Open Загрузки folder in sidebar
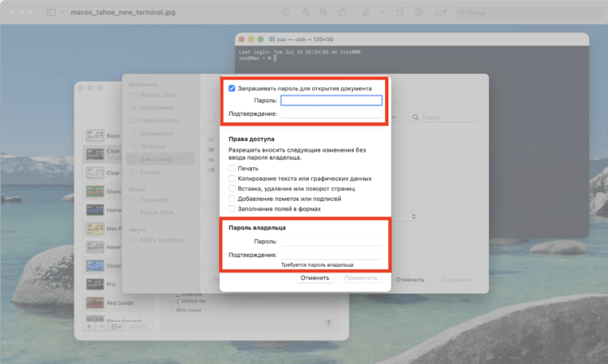Image resolution: width=608 pixels, height=364 pixels. click(152, 146)
